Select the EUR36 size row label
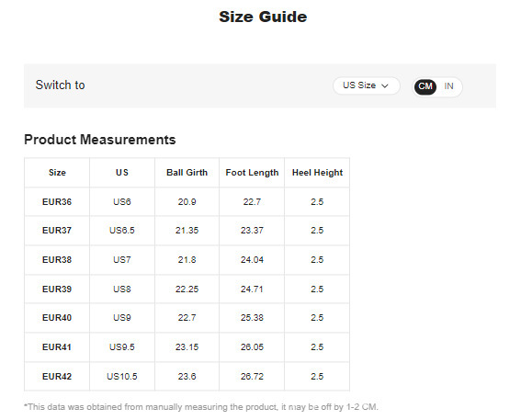Viewport: 521px width, 420px height. click(x=57, y=201)
